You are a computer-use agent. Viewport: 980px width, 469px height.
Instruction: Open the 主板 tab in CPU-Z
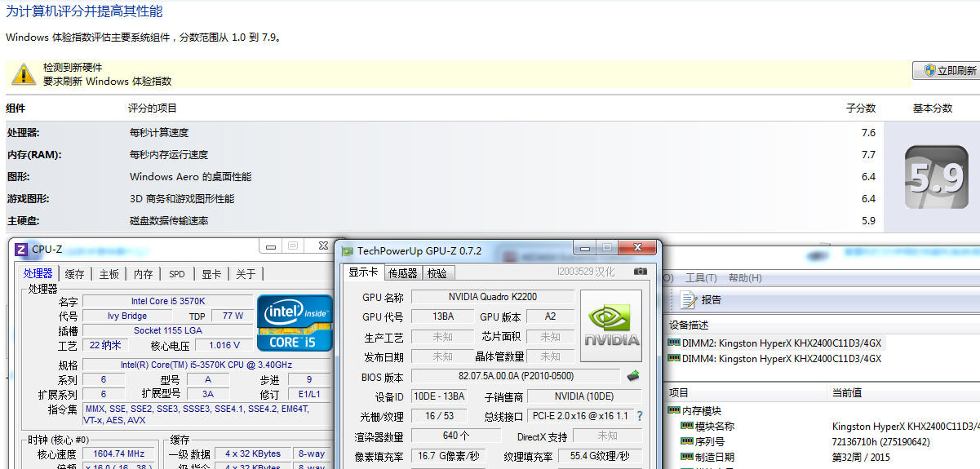pos(109,274)
